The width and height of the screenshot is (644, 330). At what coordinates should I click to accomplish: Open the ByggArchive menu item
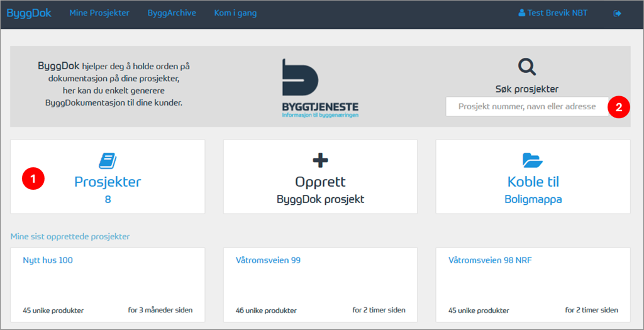click(x=172, y=13)
